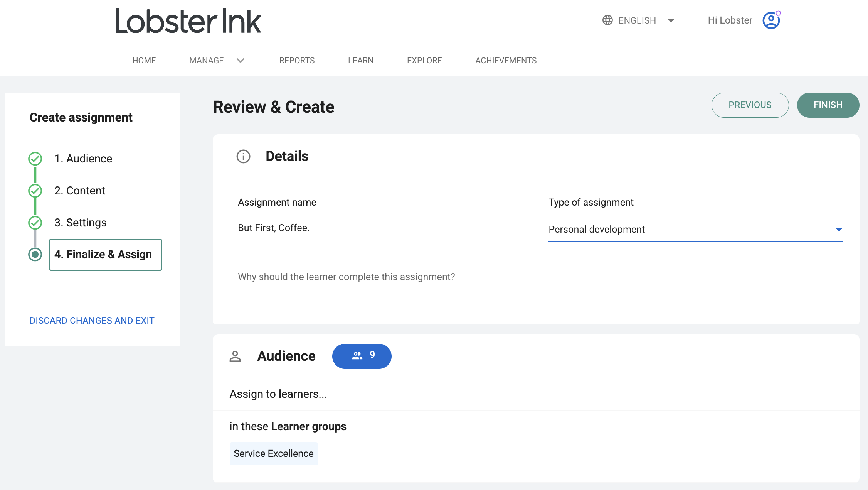The height and width of the screenshot is (490, 868).
Task: Click the Finalize & Assign step indicator
Action: click(x=35, y=254)
